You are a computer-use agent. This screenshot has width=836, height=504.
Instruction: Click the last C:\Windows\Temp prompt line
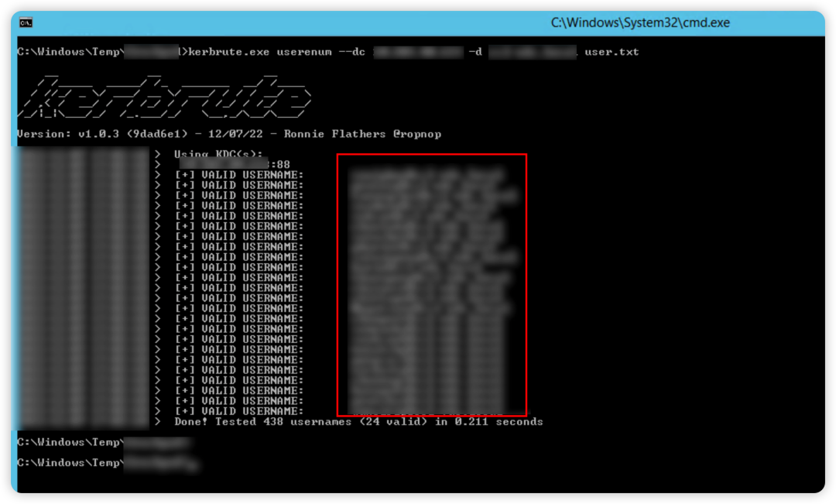pyautogui.click(x=108, y=463)
